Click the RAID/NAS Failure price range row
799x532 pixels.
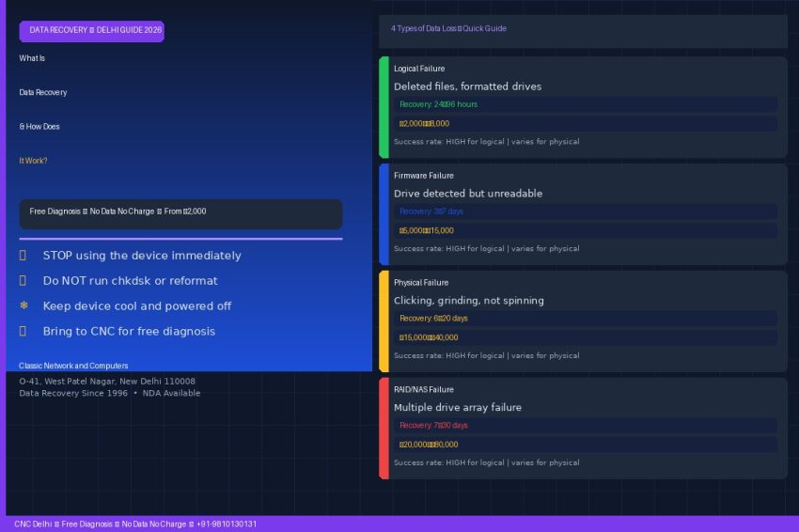[586, 445]
